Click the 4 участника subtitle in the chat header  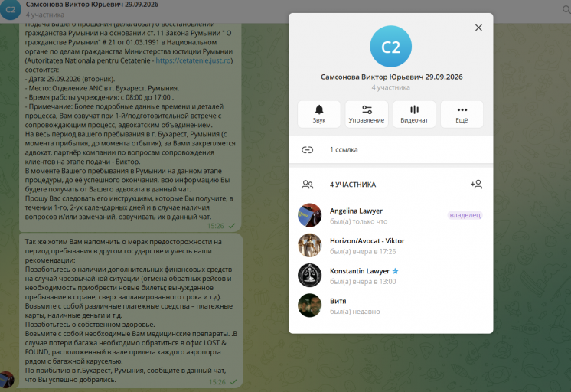(45, 15)
